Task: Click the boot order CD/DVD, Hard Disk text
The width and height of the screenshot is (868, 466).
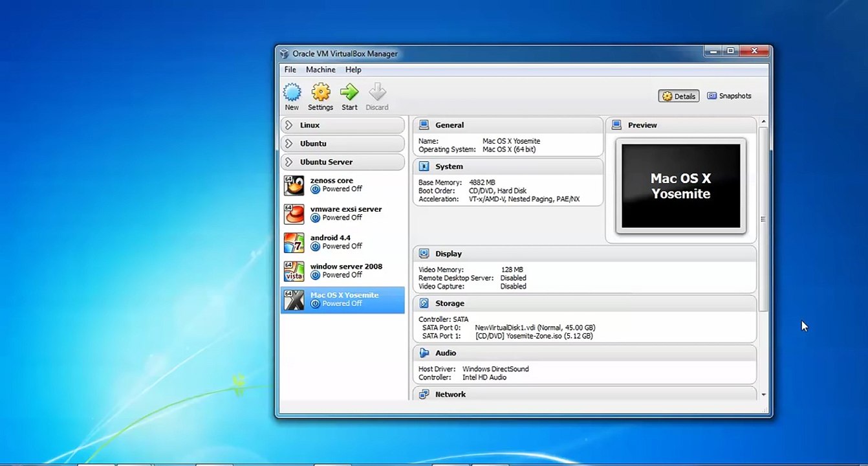Action: click(497, 191)
